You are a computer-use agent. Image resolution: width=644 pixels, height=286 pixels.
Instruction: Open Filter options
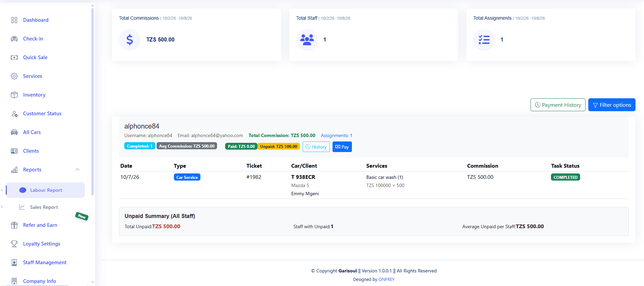pyautogui.click(x=612, y=105)
